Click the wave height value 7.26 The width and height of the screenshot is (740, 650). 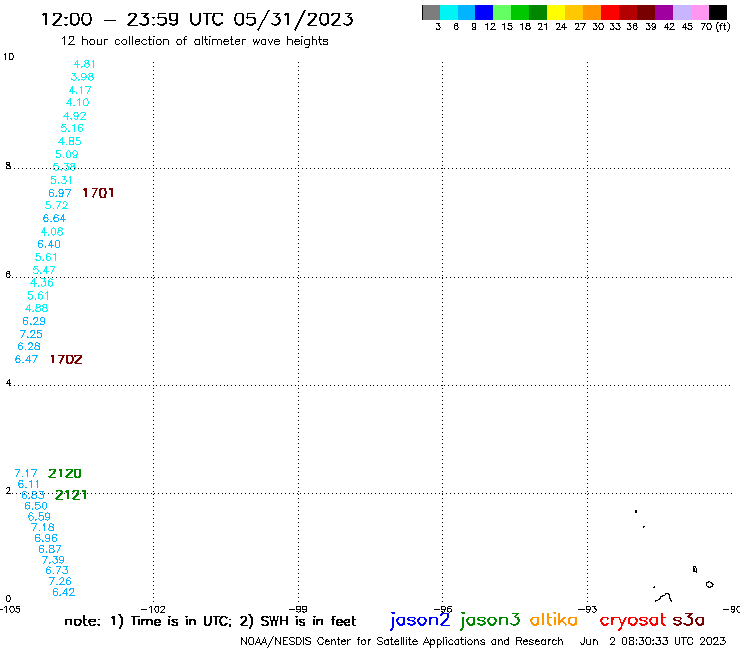(60, 581)
